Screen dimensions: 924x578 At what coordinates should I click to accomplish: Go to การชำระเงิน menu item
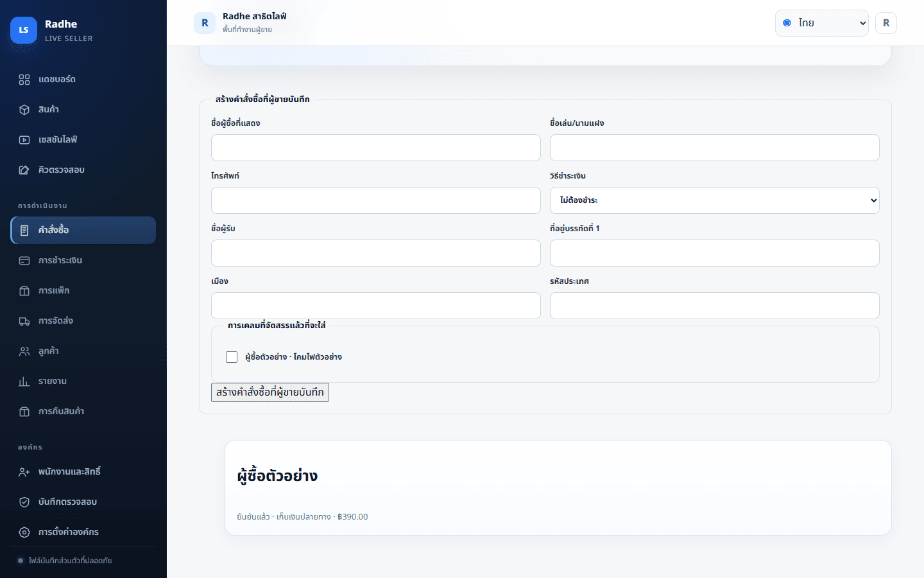(83, 261)
